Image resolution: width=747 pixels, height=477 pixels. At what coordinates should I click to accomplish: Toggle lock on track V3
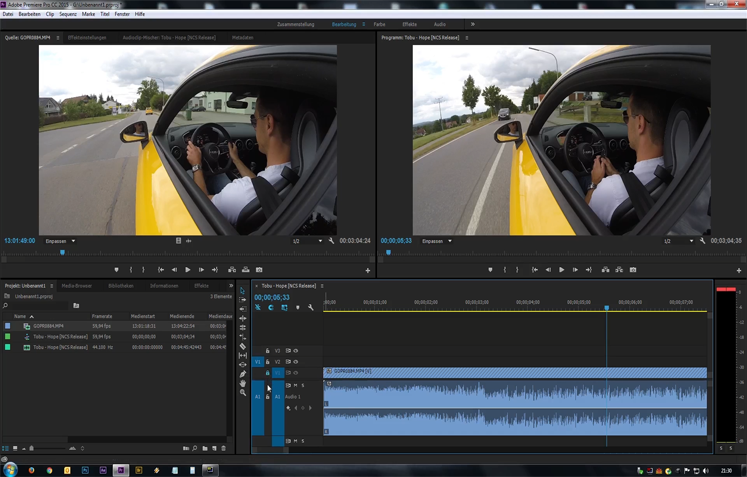(267, 351)
